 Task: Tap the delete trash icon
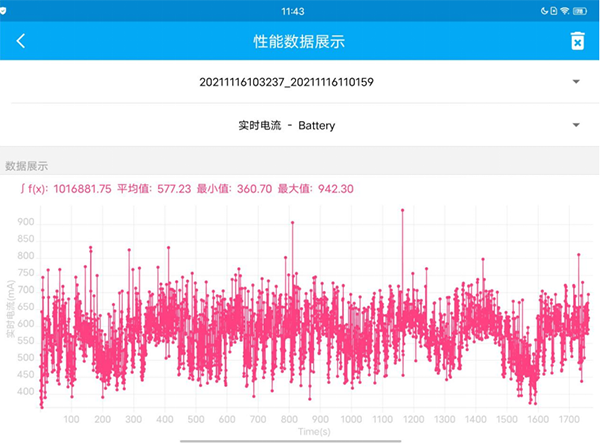click(x=577, y=41)
